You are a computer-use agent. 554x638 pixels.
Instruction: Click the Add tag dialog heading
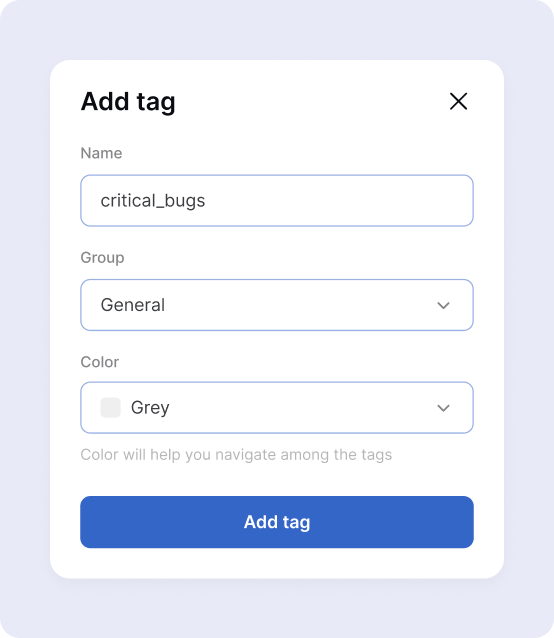point(128,102)
